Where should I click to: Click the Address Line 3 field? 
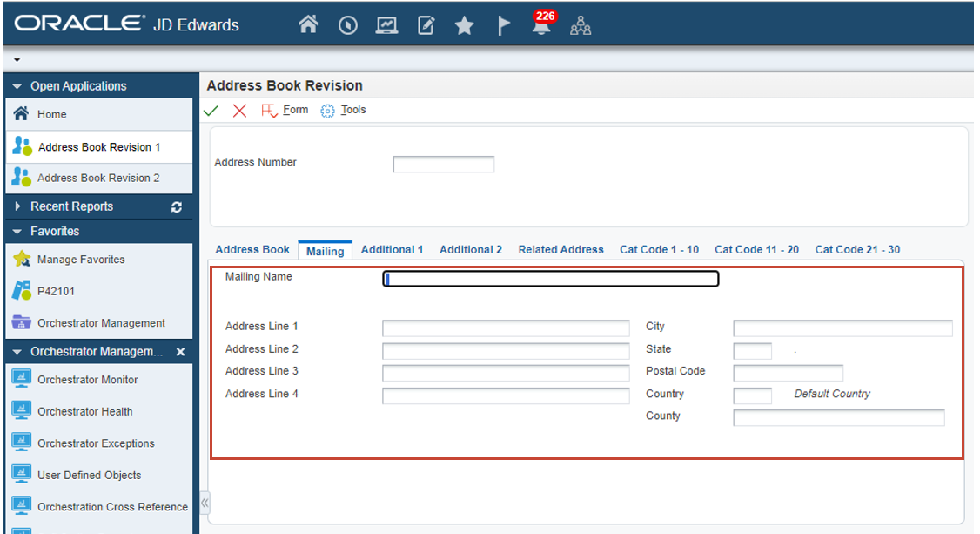[506, 374]
